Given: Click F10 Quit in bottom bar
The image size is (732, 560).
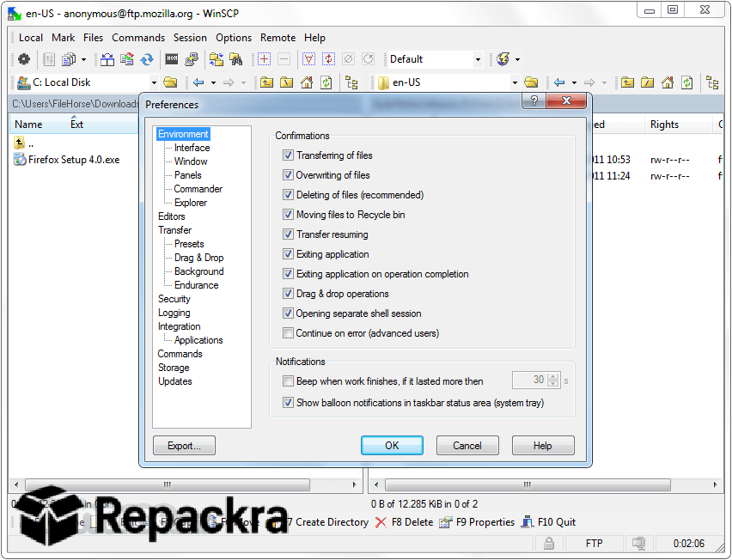Looking at the screenshot, I should (x=548, y=522).
